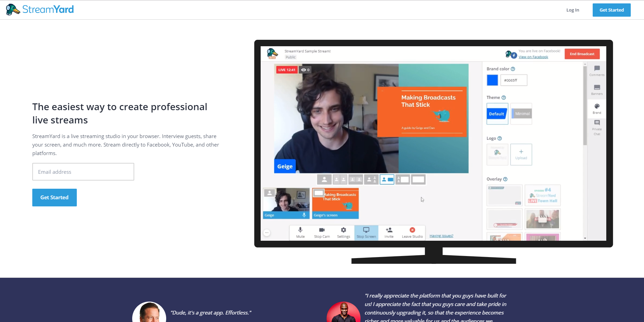Click the Geige's screen share thumbnail
This screenshot has width=644, height=322.
pos(335,203)
